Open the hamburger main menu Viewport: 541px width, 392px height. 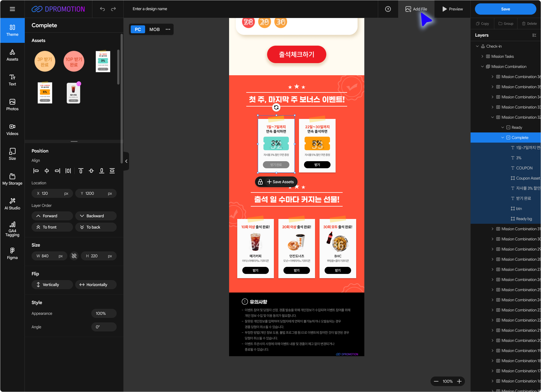point(12,9)
